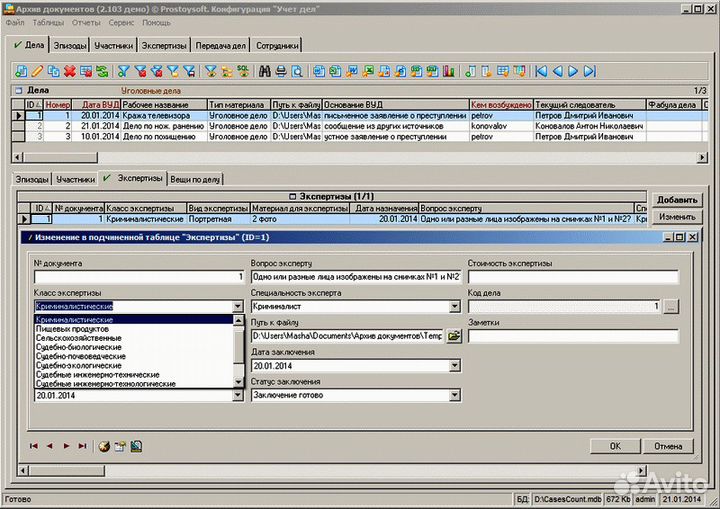
Task: Expand the Специальность эксперта dropdown
Action: coord(453,307)
